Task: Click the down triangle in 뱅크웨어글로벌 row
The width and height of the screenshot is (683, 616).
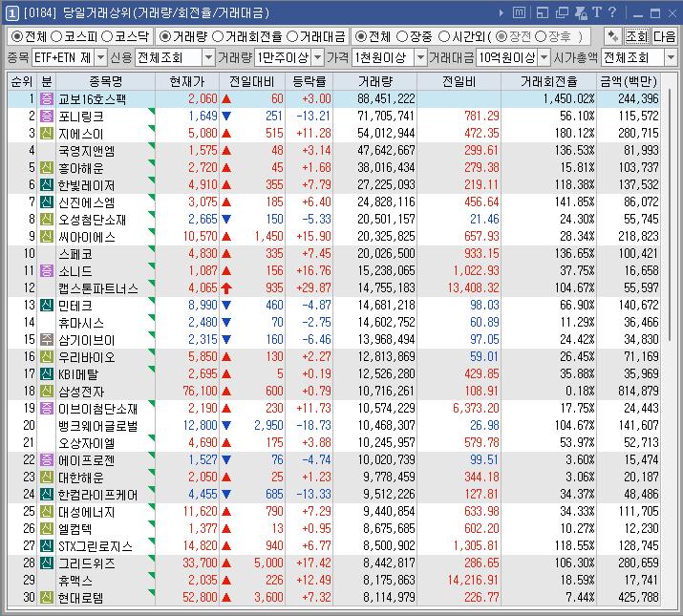Action: click(226, 425)
